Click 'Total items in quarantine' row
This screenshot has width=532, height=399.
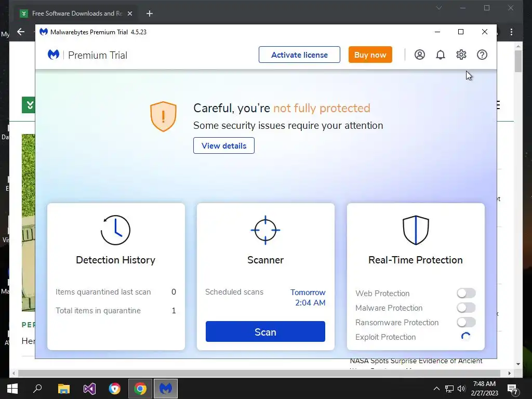click(116, 311)
